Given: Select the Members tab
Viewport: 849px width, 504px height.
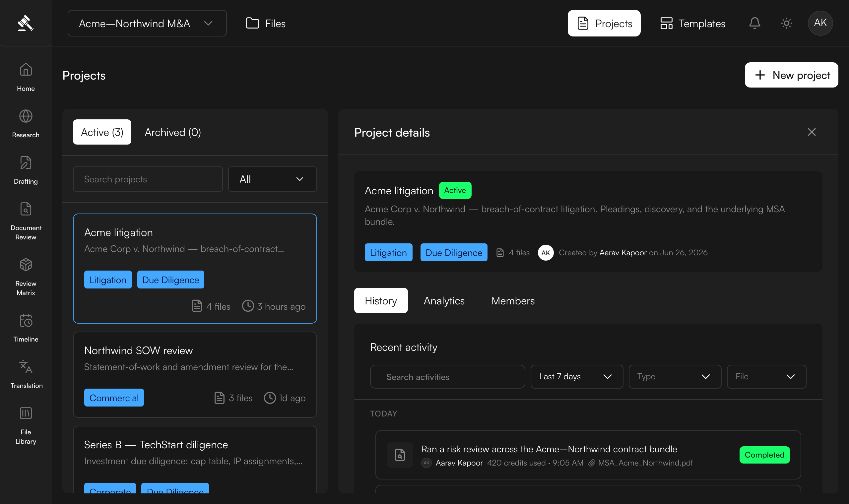Looking at the screenshot, I should point(513,300).
